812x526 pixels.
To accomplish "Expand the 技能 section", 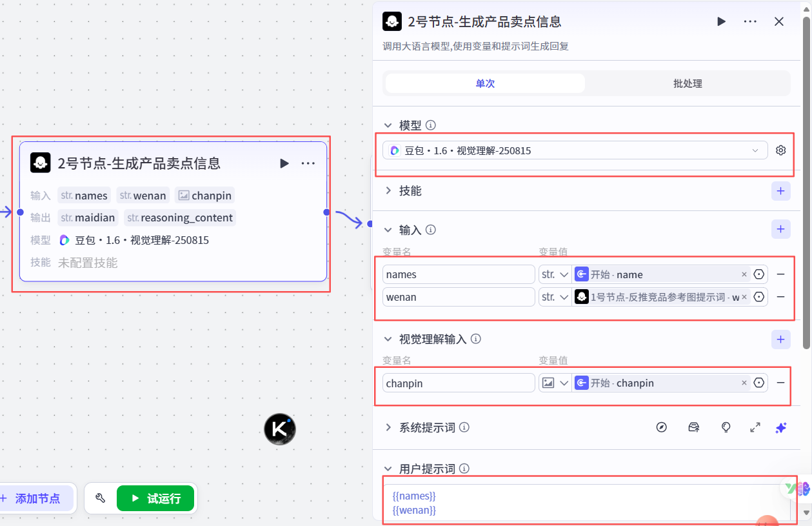I will pos(388,190).
